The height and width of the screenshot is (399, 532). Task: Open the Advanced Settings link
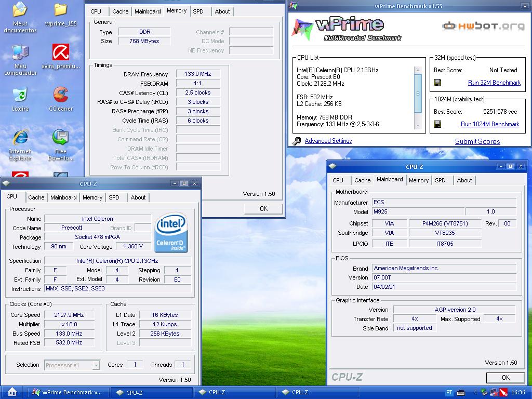click(328, 141)
